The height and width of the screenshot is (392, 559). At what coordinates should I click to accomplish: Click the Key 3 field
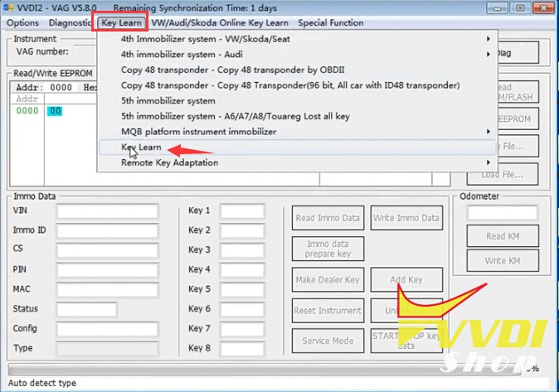(x=242, y=250)
